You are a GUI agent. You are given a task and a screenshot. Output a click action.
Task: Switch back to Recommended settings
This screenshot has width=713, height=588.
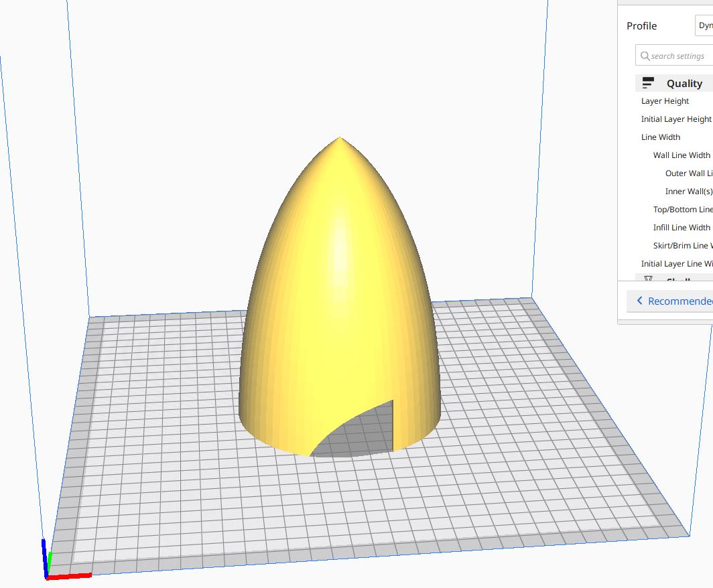point(670,301)
